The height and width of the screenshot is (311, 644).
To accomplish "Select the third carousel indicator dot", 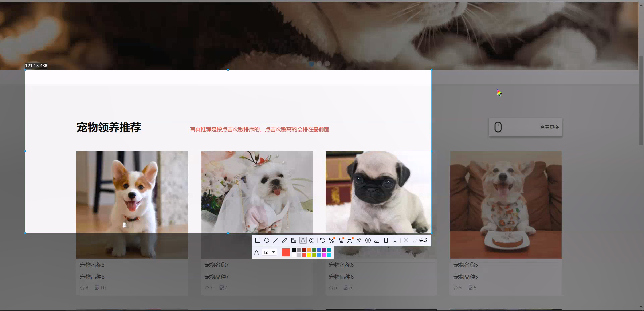I will [x=327, y=64].
